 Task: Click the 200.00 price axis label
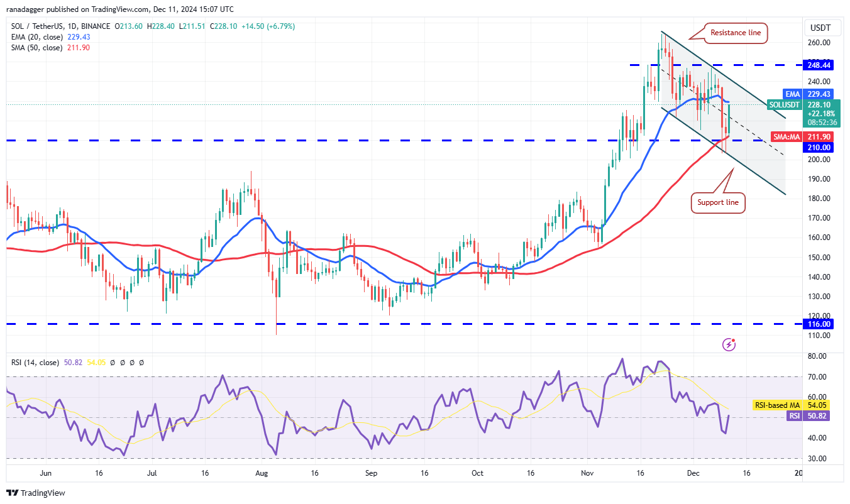pyautogui.click(x=820, y=160)
